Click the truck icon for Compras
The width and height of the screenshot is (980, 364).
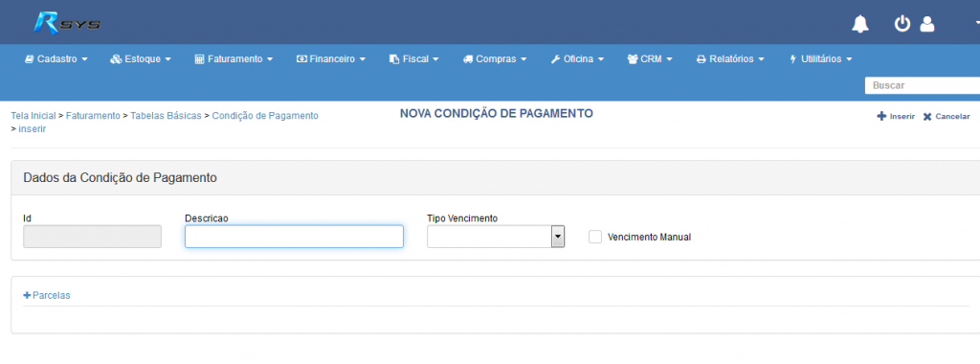[x=467, y=59]
